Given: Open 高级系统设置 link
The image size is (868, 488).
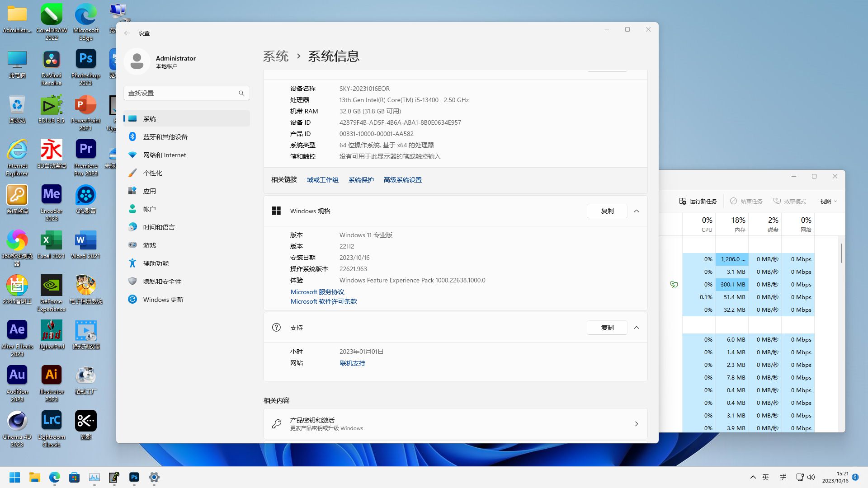Looking at the screenshot, I should click(403, 180).
